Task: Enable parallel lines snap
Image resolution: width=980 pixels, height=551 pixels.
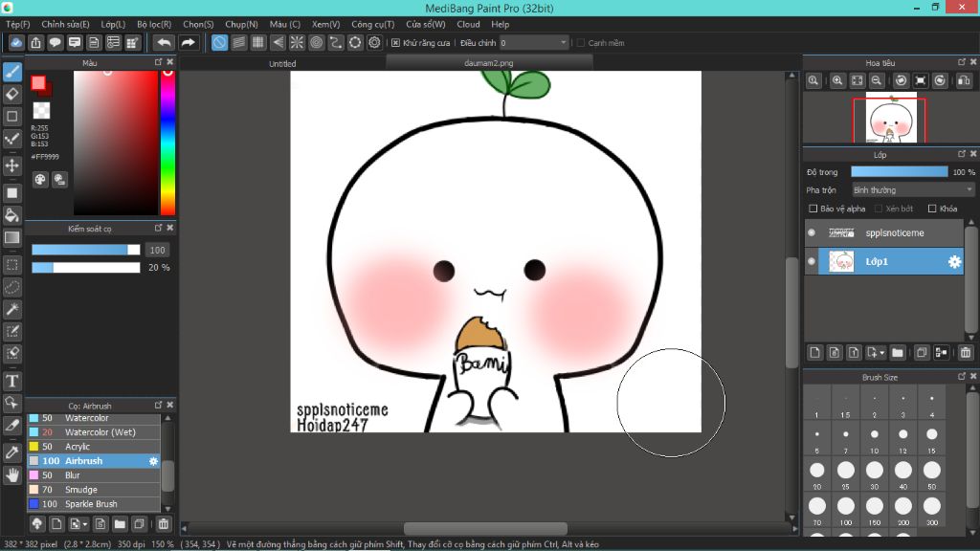Action: pos(238,42)
